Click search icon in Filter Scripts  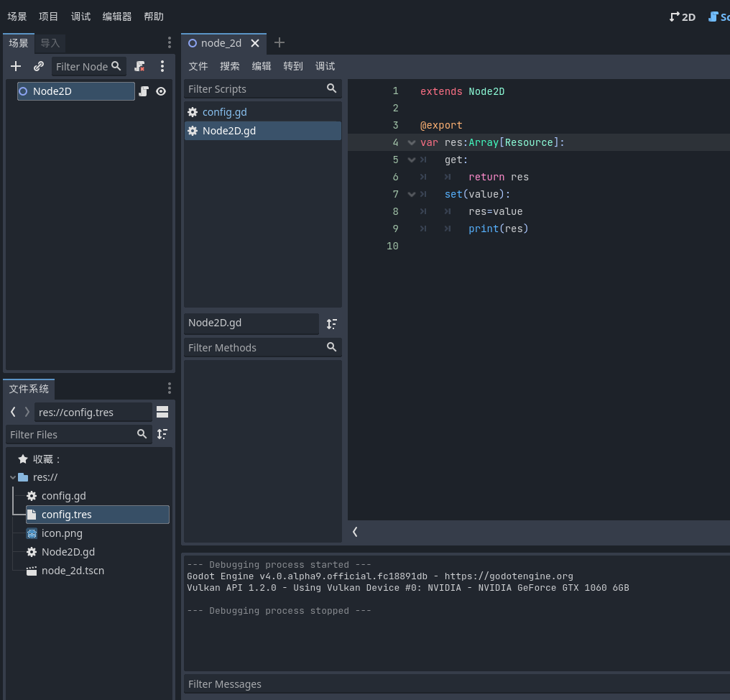click(x=331, y=88)
